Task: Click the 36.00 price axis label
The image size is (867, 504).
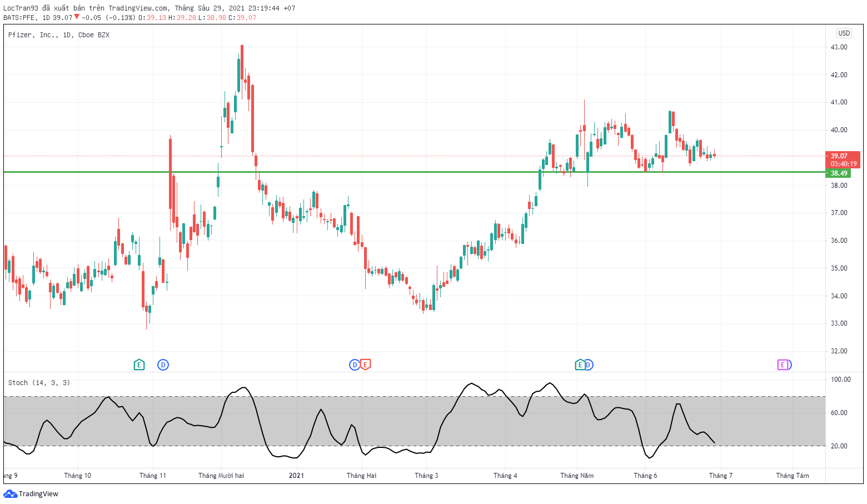Action: pos(839,241)
